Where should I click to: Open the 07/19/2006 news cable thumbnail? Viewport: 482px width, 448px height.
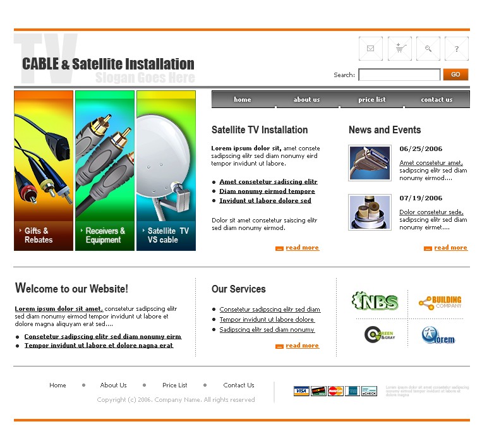(370, 212)
